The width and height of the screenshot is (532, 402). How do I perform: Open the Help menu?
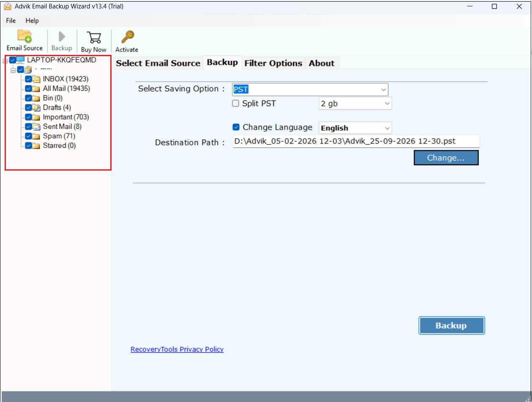pos(32,21)
